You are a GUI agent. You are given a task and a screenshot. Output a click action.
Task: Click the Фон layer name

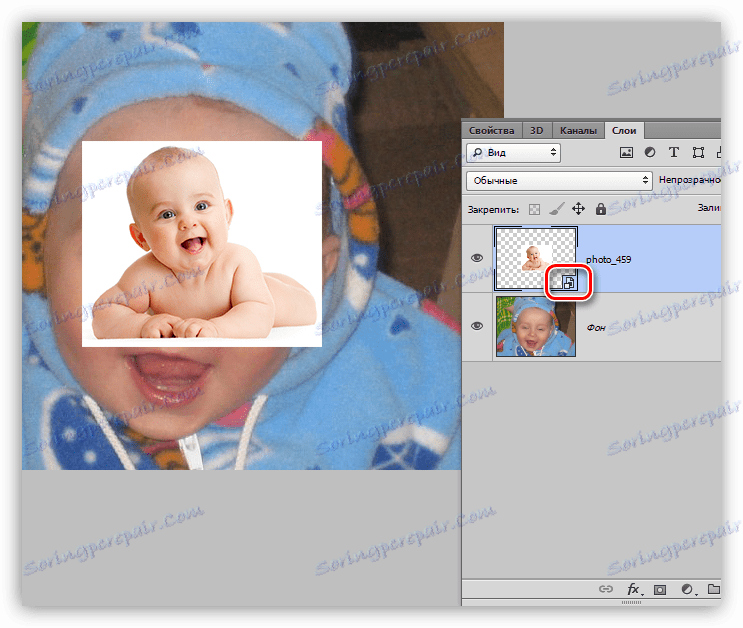[596, 328]
